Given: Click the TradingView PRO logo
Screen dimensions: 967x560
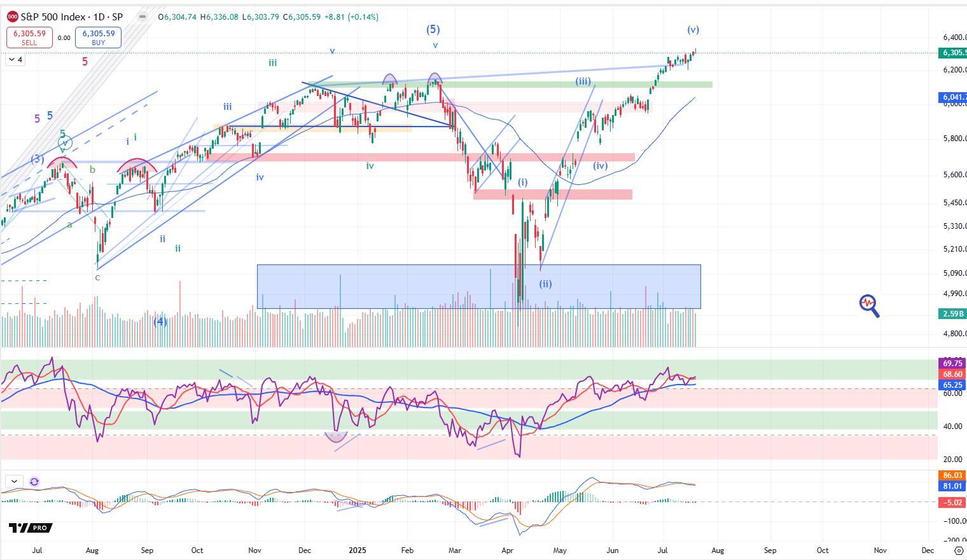Looking at the screenshot, I should pos(30,528).
